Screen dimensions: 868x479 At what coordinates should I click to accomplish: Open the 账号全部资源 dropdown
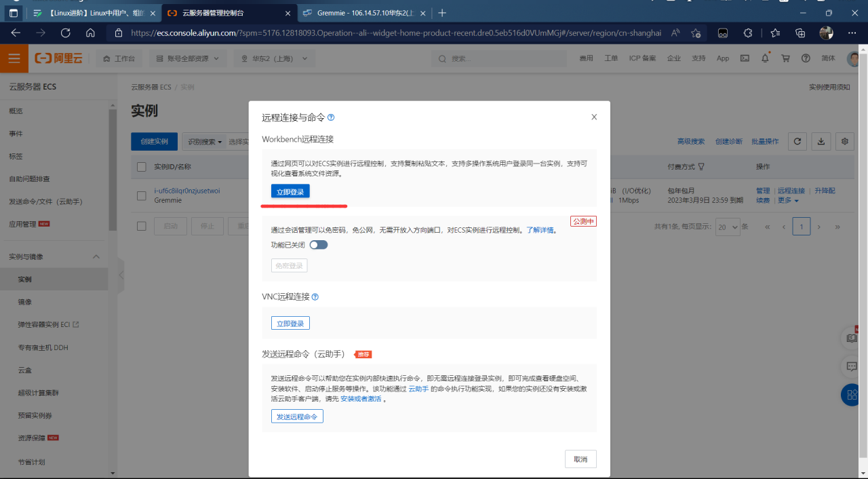pyautogui.click(x=188, y=59)
